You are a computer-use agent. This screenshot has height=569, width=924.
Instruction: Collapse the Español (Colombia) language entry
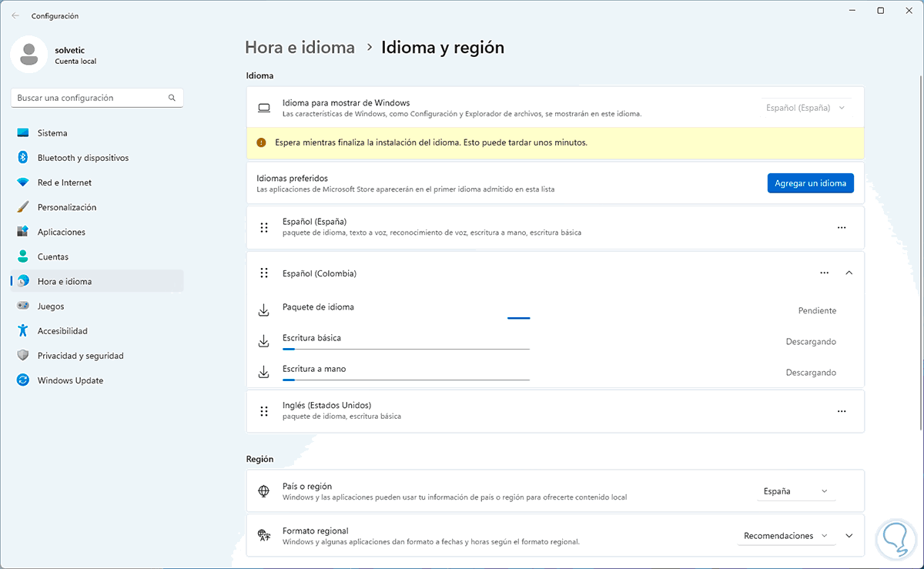(849, 273)
